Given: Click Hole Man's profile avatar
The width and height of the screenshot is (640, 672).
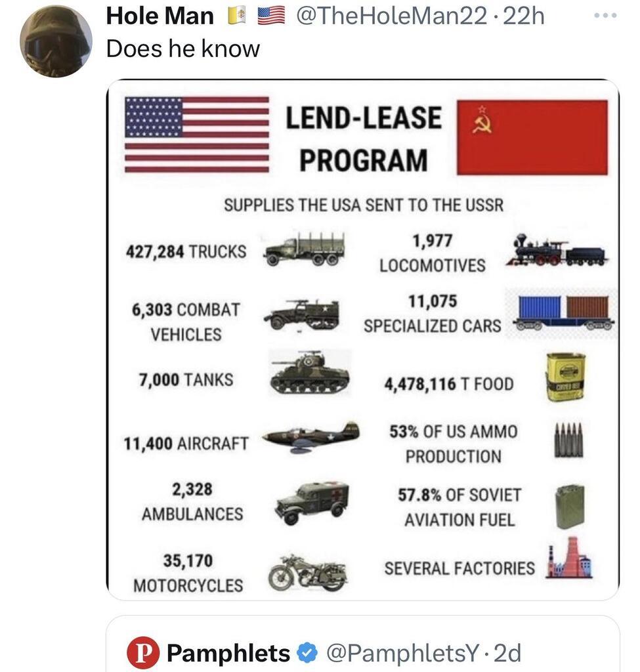Looking at the screenshot, I should pos(56,41).
